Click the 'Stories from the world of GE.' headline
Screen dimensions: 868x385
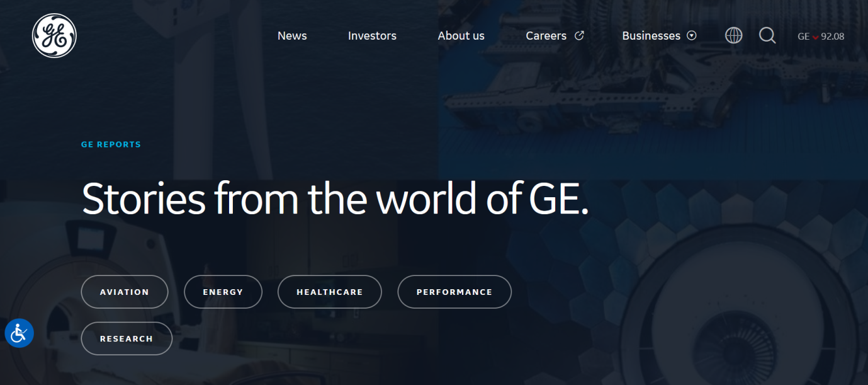[335, 198]
